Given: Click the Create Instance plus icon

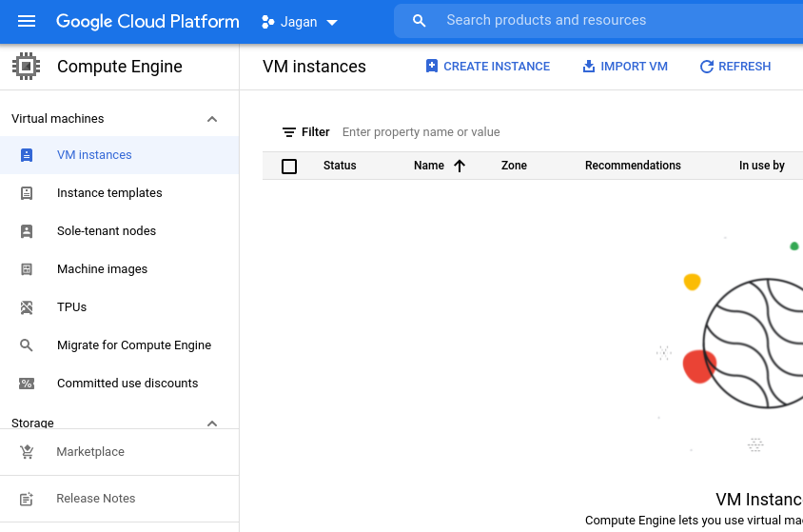Looking at the screenshot, I should pyautogui.click(x=432, y=66).
